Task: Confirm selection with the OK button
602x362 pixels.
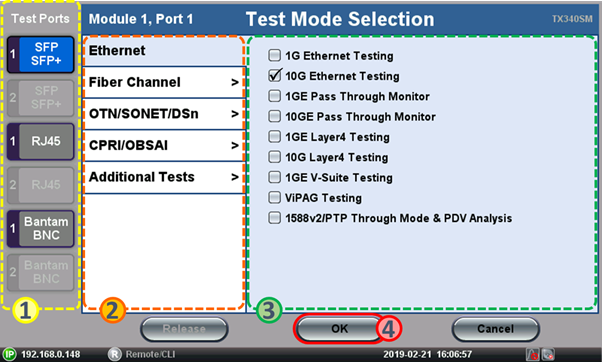Action: point(339,329)
